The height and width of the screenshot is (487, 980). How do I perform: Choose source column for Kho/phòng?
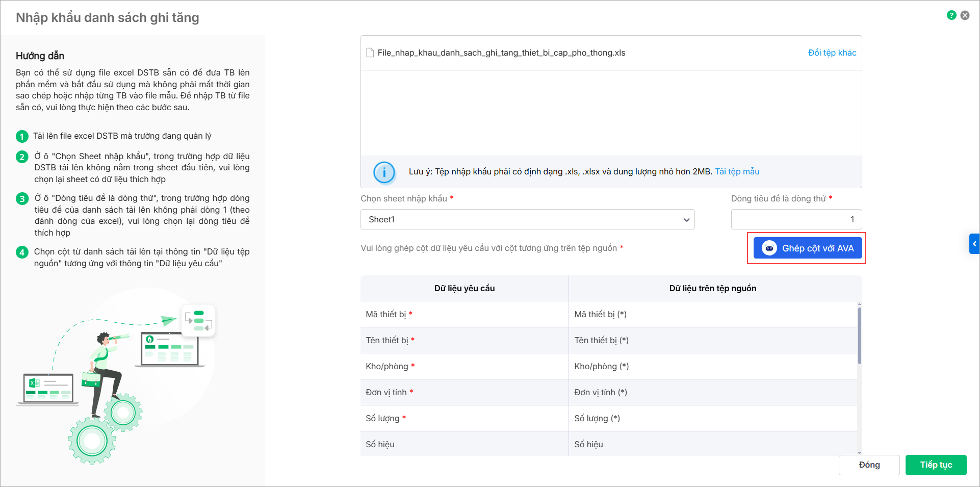coord(712,366)
